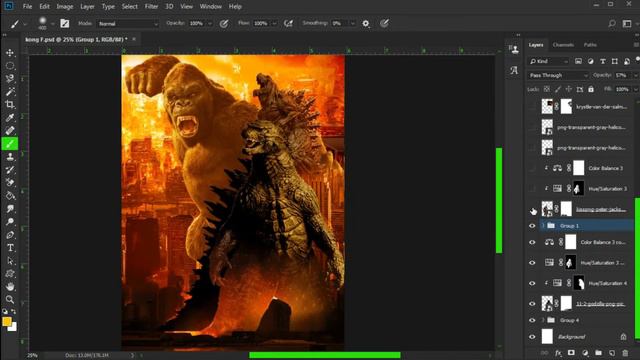Click the foreground orange color swatch
The image size is (640, 360).
[7, 321]
